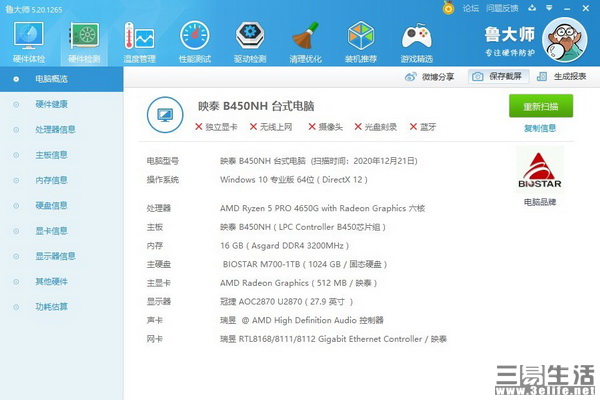Viewport: 600px width, 400px height.
Task: Open 温度管理 temperature management
Action: click(x=139, y=42)
